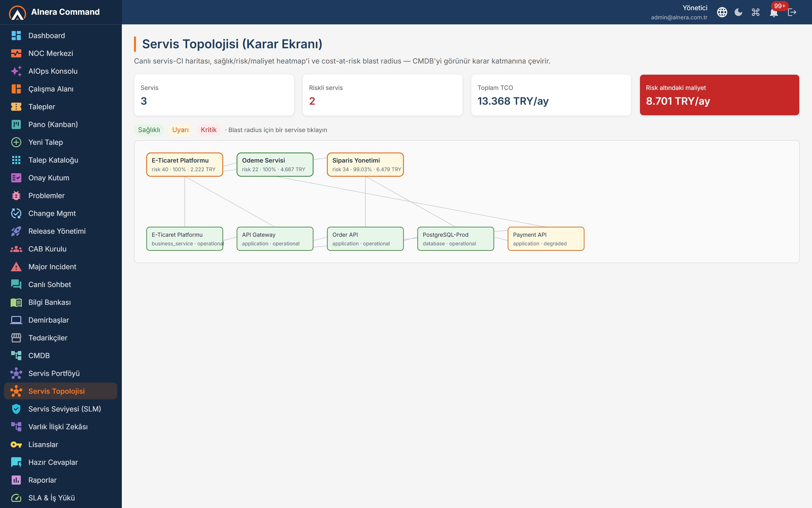The width and height of the screenshot is (812, 508).
Task: Click the Talepler ticket icon
Action: pyautogui.click(x=16, y=107)
